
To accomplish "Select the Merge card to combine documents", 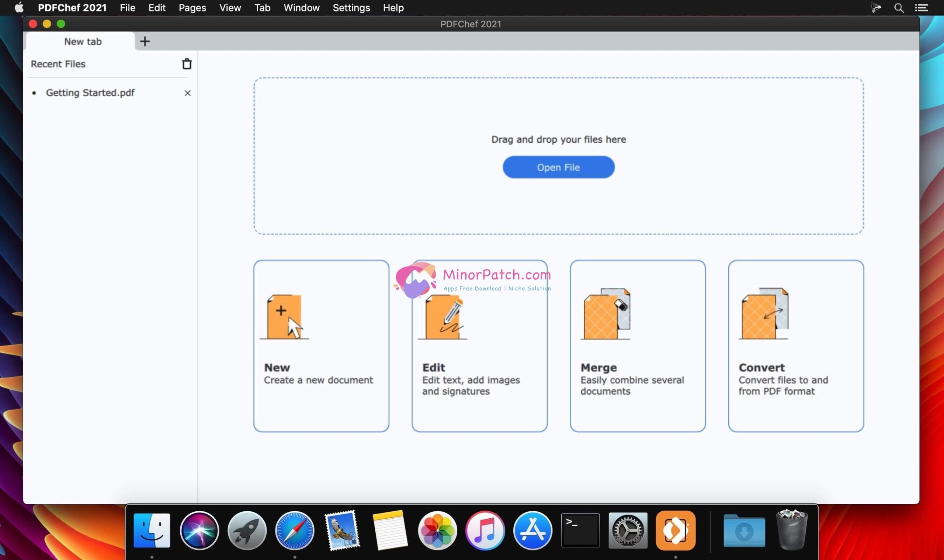I will (637, 347).
